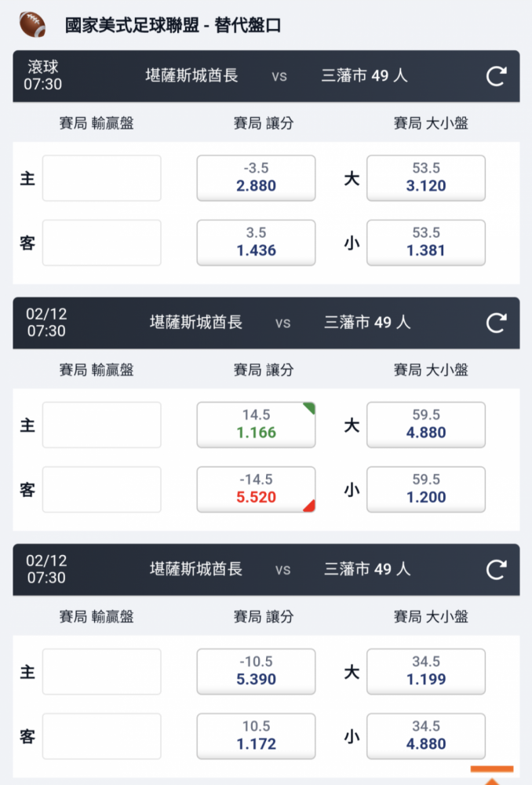Select home handicap -10.5 at 5.390

pos(256,671)
